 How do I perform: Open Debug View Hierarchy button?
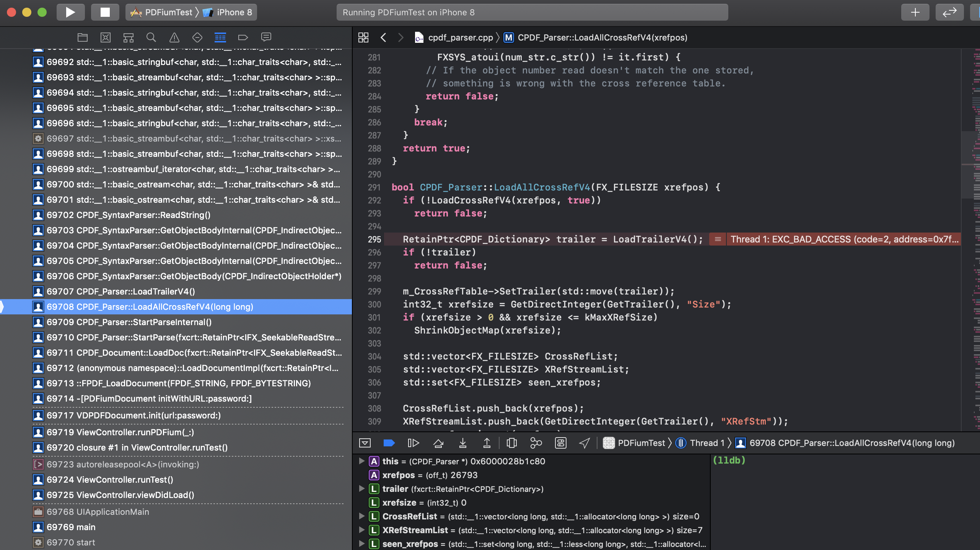[511, 443]
